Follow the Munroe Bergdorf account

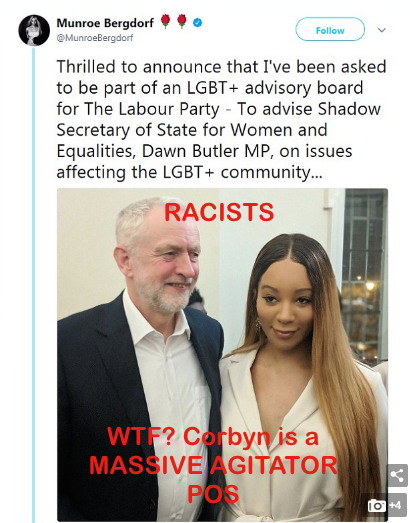pyautogui.click(x=330, y=29)
